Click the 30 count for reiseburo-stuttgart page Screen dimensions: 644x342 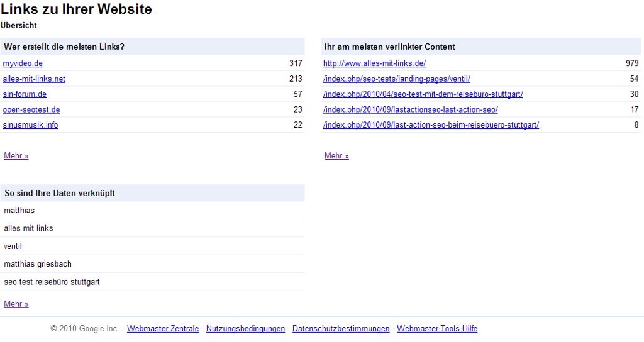(635, 94)
